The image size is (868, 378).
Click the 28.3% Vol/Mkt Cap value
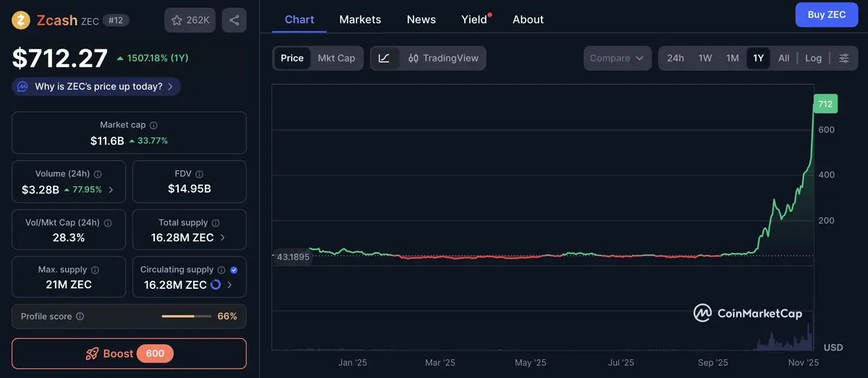click(69, 238)
